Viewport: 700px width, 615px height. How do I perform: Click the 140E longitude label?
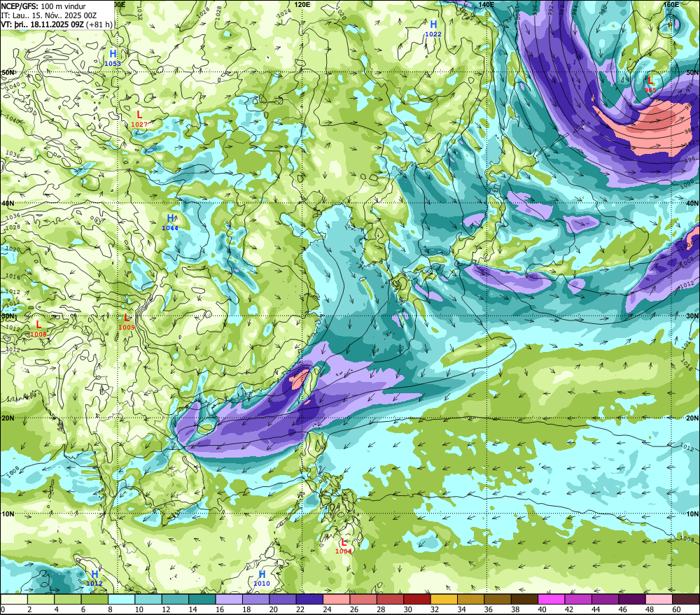(486, 4)
